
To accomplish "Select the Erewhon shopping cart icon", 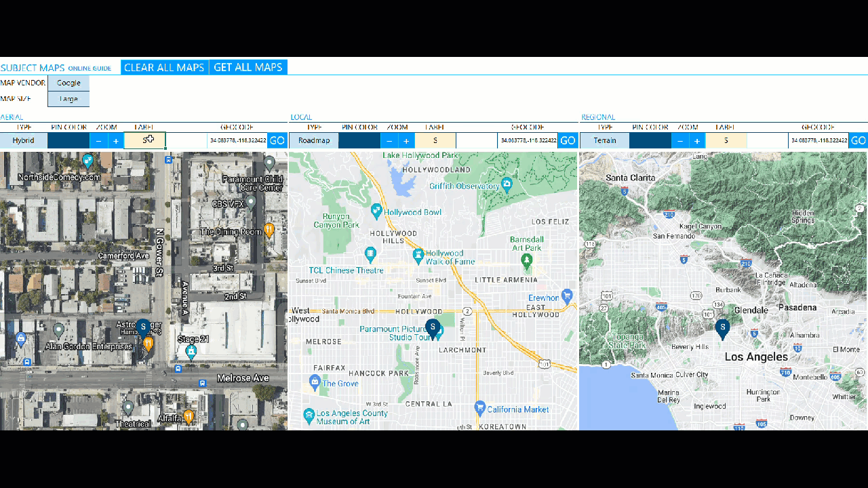I will [x=568, y=297].
